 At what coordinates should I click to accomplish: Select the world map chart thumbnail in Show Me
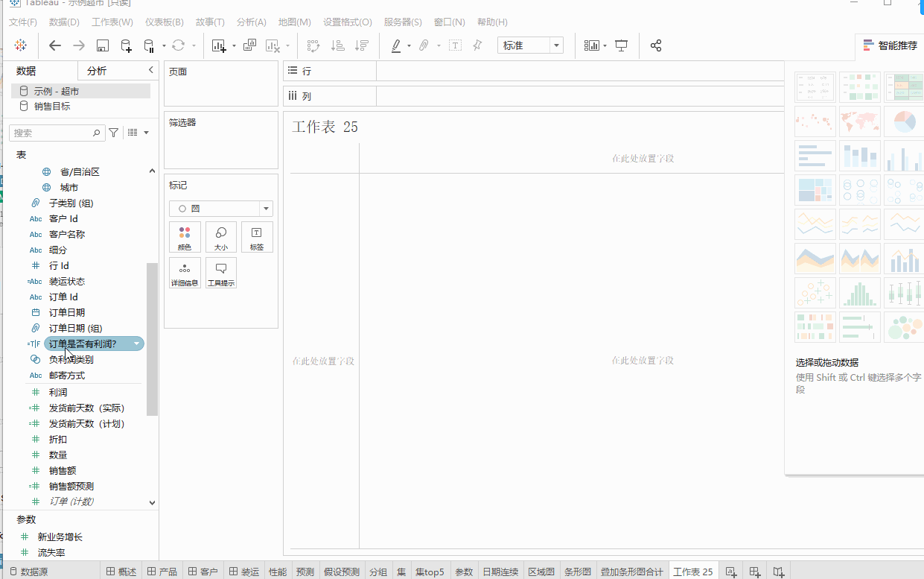click(x=859, y=121)
